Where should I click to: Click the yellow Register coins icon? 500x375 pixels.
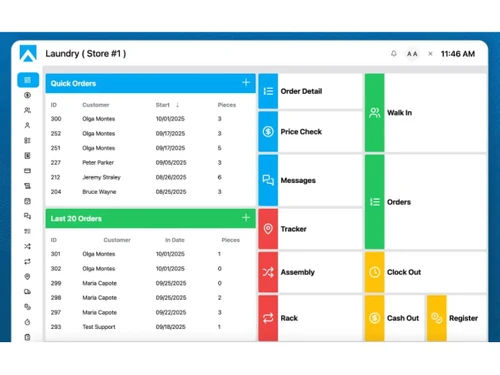click(437, 318)
